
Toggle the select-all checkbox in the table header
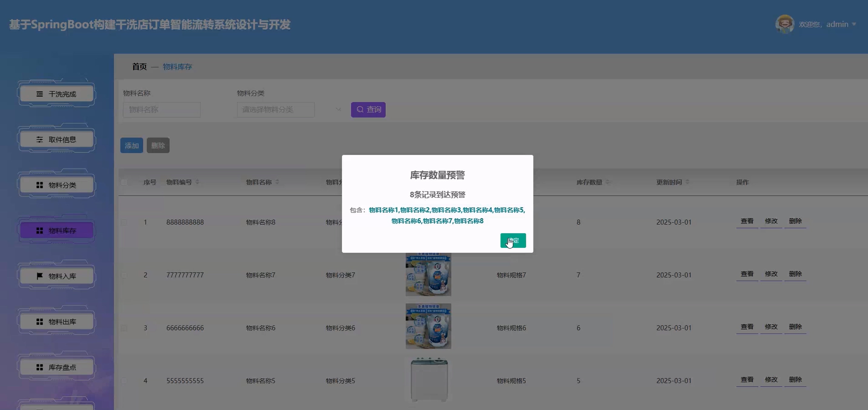tap(124, 182)
